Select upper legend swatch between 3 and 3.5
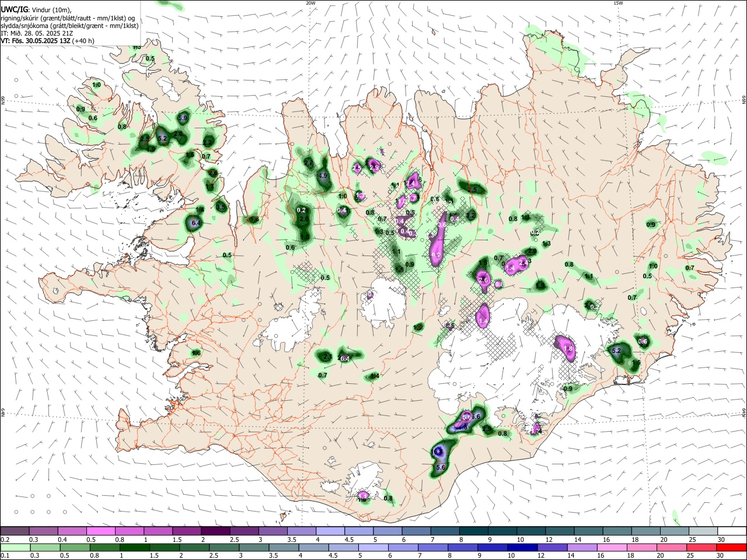The image size is (747, 560). (x=273, y=531)
